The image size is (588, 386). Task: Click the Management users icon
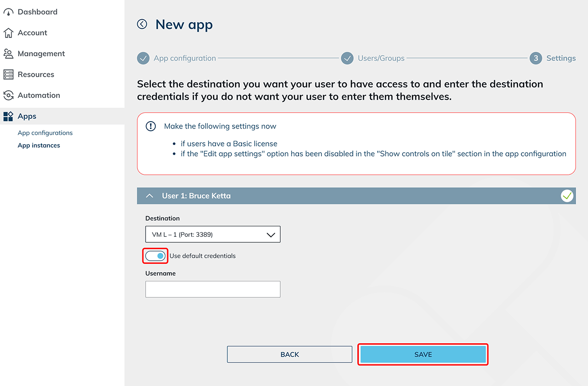(8, 54)
